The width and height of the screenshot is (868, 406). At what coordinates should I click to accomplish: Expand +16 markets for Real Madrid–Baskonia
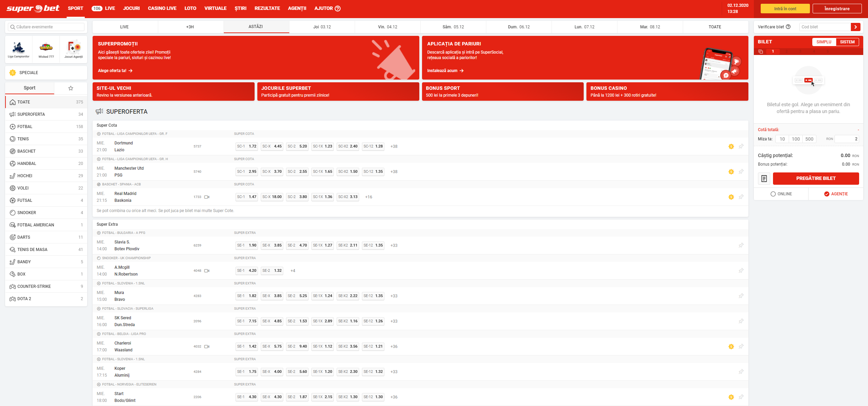point(368,197)
